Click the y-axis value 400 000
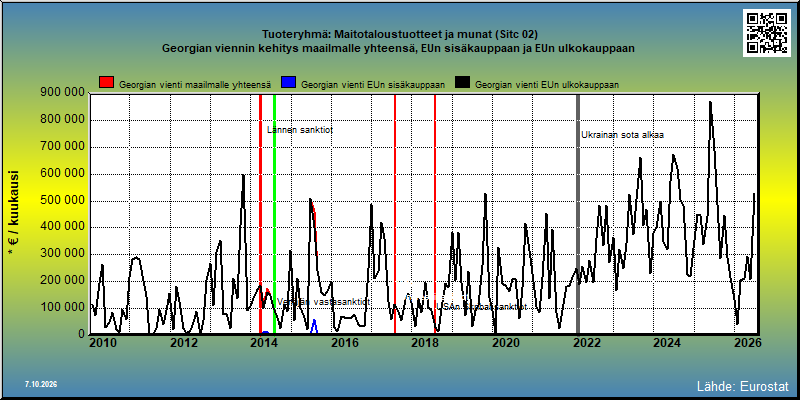 click(62, 227)
